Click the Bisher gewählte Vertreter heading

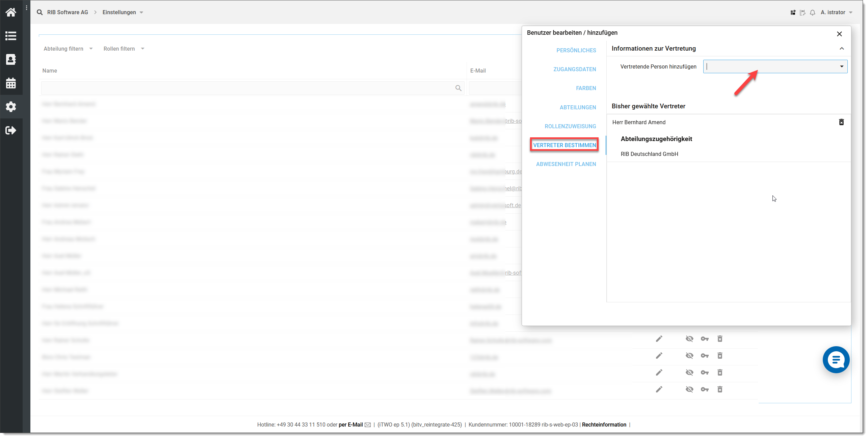coord(648,106)
